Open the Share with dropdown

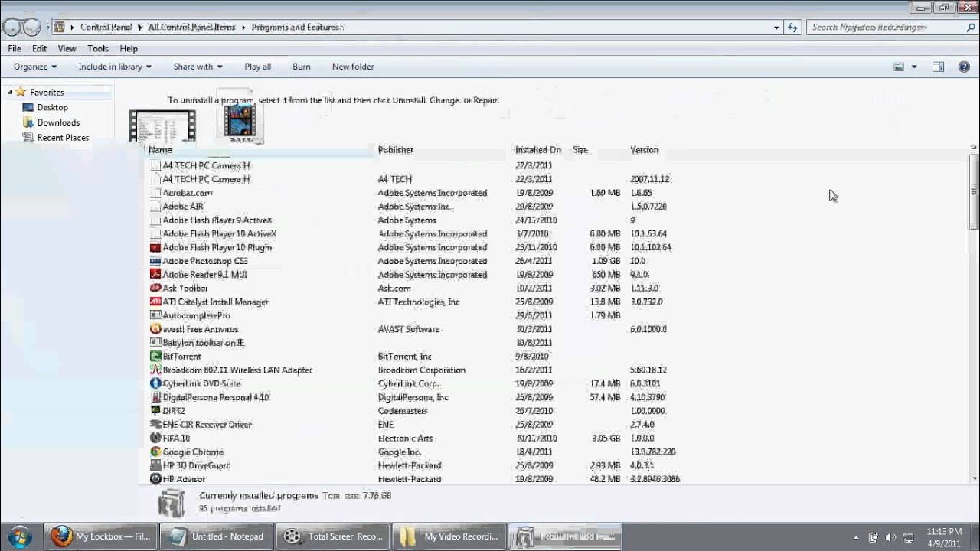point(198,67)
